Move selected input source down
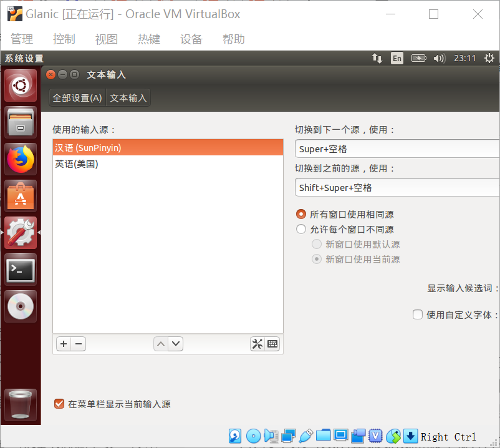This screenshot has height=448, width=500. pos(176,344)
